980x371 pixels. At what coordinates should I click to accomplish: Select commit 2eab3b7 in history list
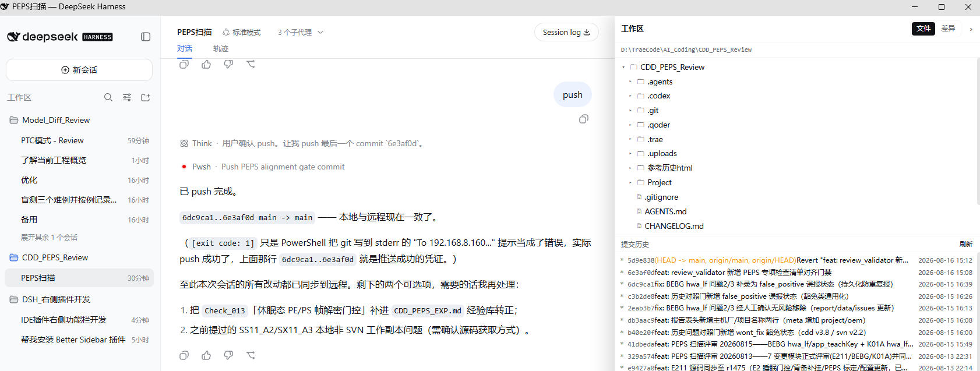(x=796, y=308)
